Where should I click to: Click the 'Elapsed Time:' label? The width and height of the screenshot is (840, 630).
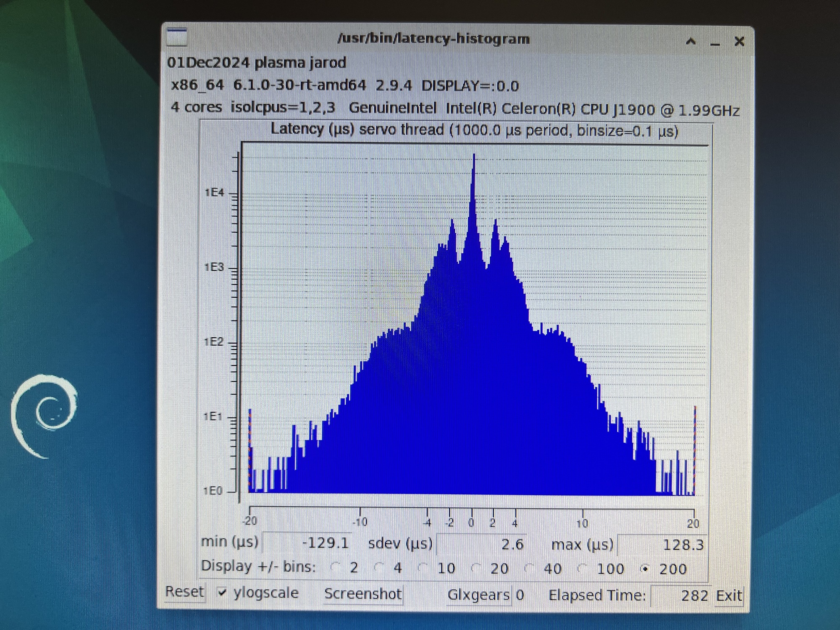tap(597, 595)
